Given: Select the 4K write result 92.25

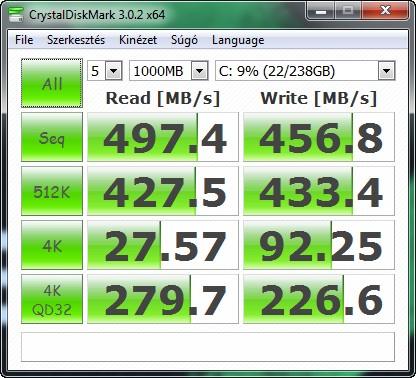Looking at the screenshot, I should [x=319, y=245].
